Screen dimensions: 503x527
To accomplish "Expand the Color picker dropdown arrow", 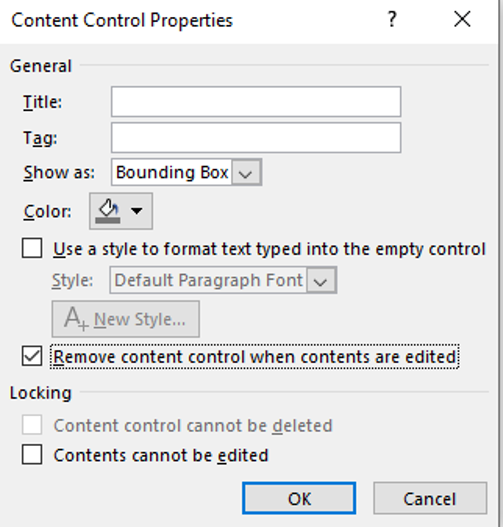I will pos(136,211).
